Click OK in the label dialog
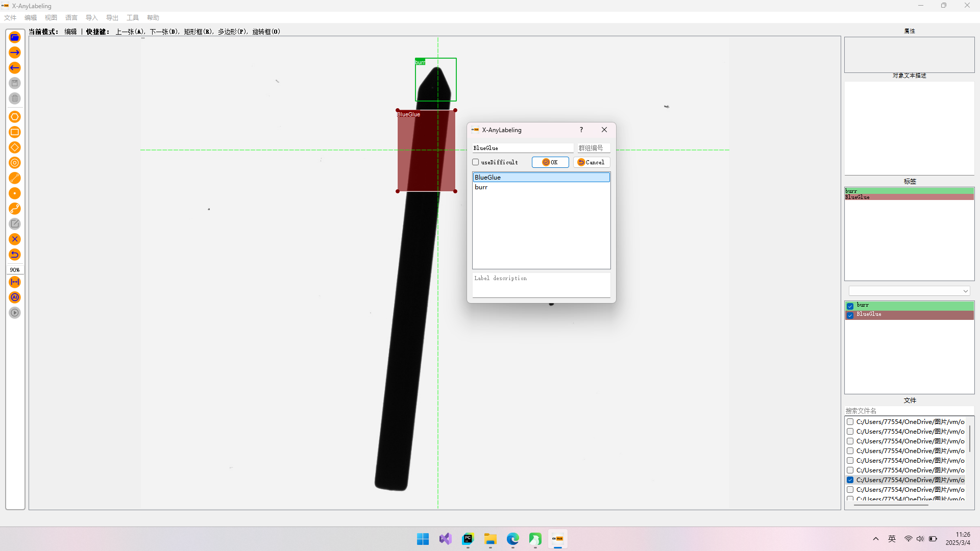This screenshot has height=551, width=980. pyautogui.click(x=550, y=162)
